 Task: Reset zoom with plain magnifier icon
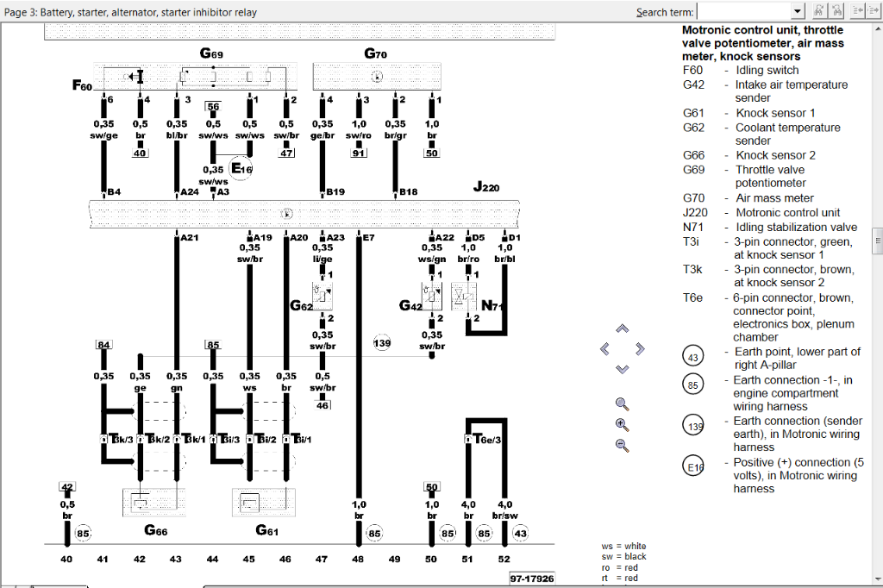coord(622,403)
